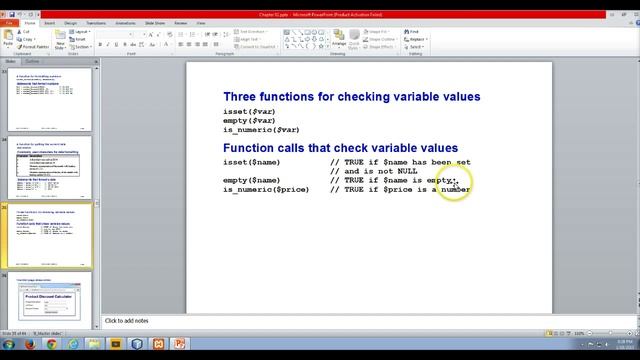Switch to the Transitions ribbon tab
The height and width of the screenshot is (360, 640).
point(96,23)
